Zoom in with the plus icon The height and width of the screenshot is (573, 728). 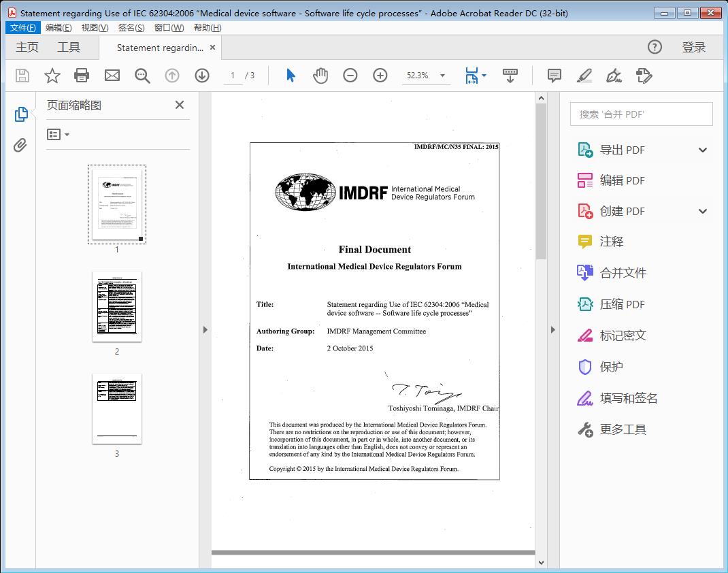(x=380, y=76)
